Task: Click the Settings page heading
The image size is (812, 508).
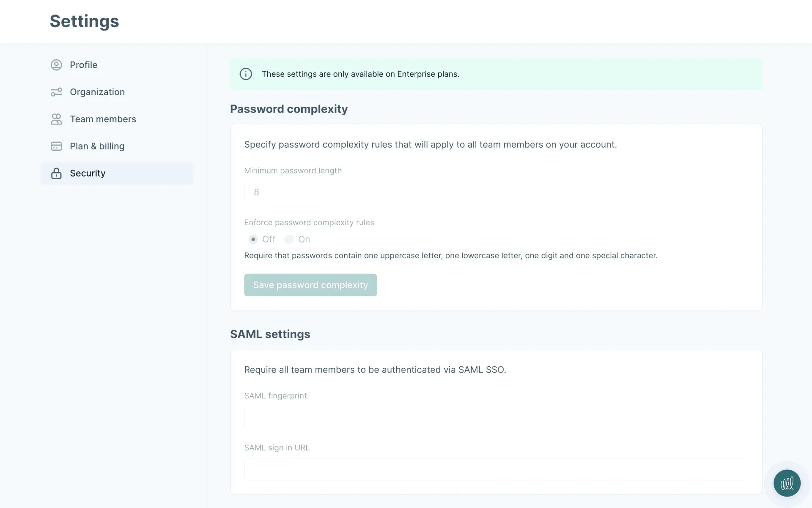Action: point(85,21)
